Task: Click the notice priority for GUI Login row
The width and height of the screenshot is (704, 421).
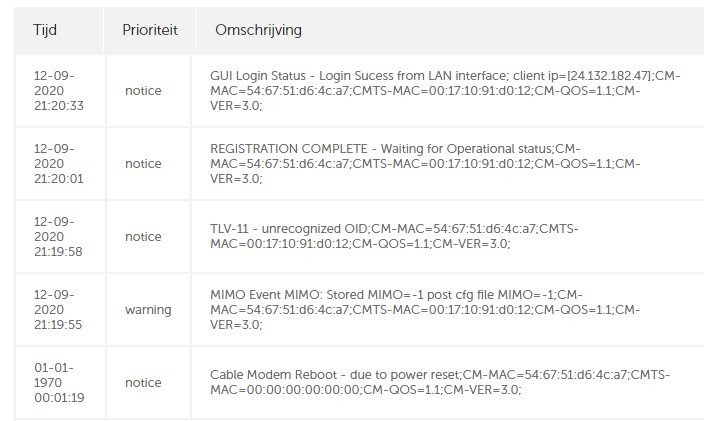Action: [143, 91]
